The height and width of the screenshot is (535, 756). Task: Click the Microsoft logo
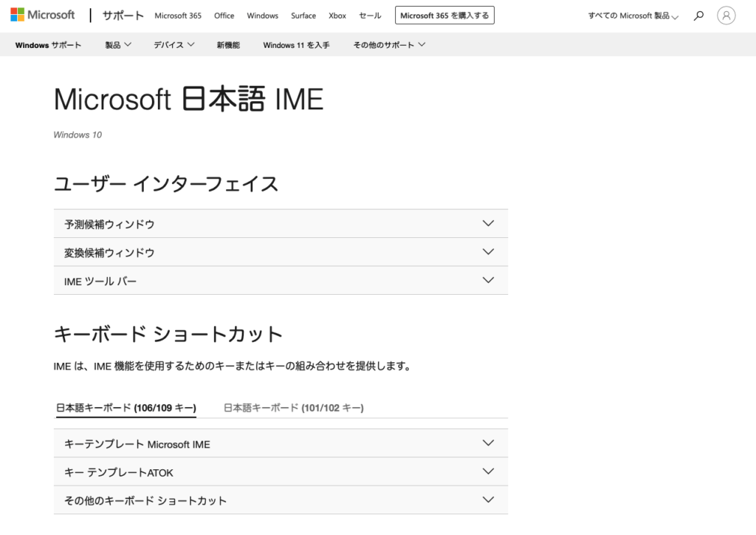[42, 15]
